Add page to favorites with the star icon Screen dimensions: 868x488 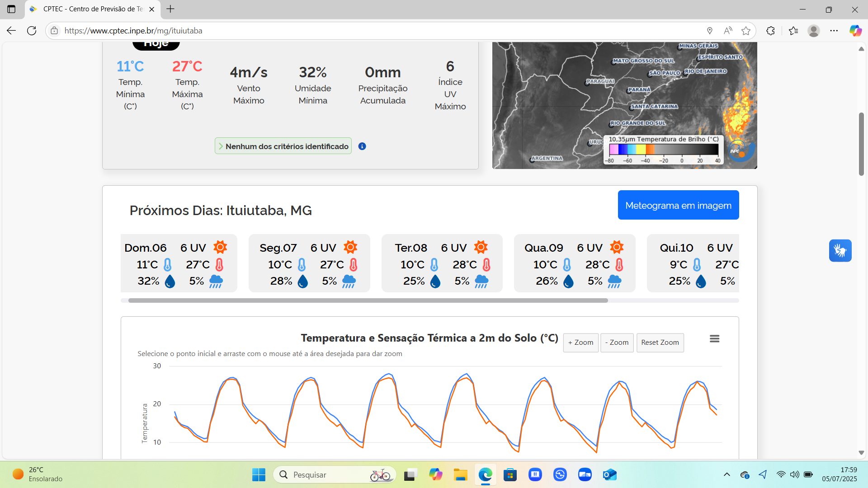(746, 31)
